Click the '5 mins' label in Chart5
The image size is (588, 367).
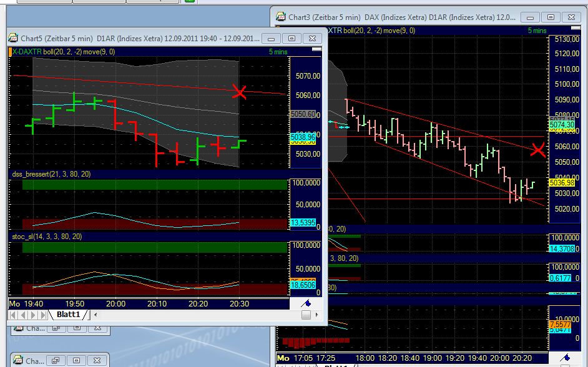pyautogui.click(x=278, y=52)
